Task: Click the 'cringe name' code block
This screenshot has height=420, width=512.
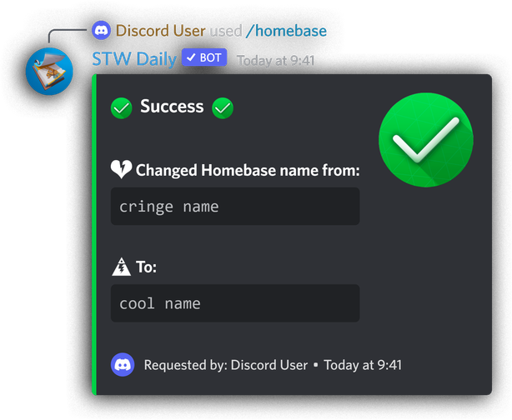Action: (x=235, y=206)
